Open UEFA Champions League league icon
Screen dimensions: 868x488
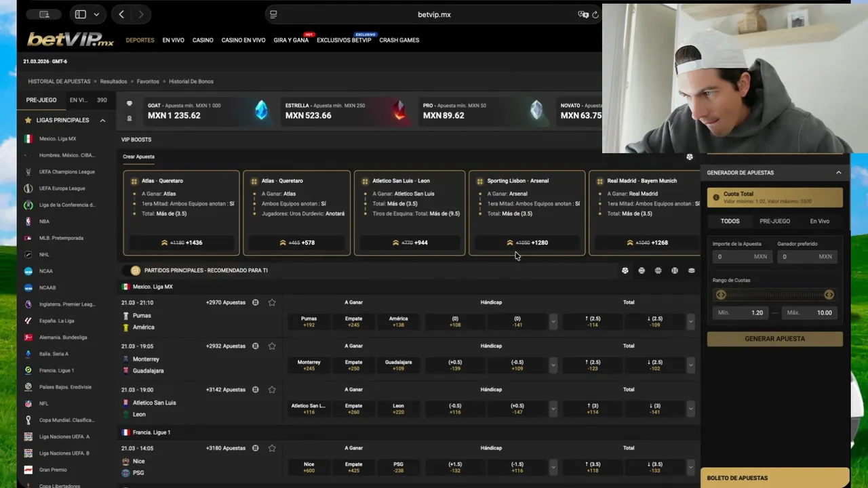pyautogui.click(x=28, y=172)
